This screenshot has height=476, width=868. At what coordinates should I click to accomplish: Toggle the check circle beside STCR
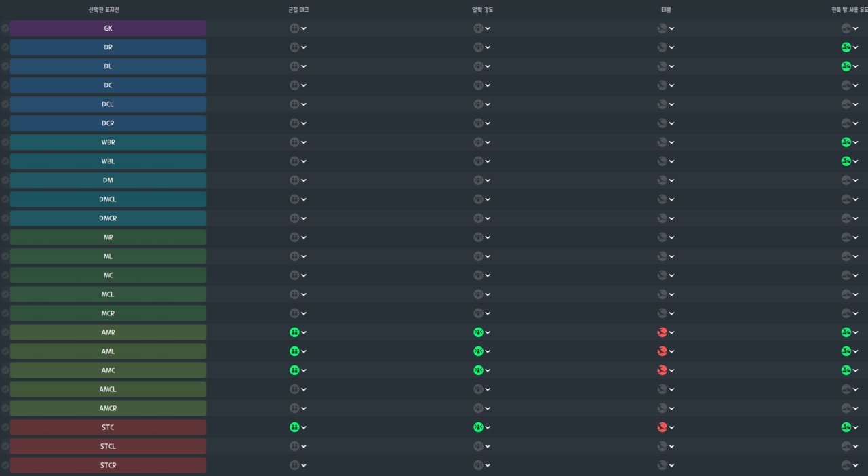(5, 465)
